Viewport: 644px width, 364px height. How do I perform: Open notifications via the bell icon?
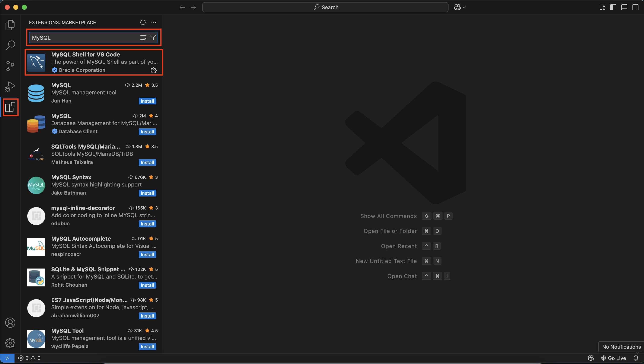coord(637,358)
